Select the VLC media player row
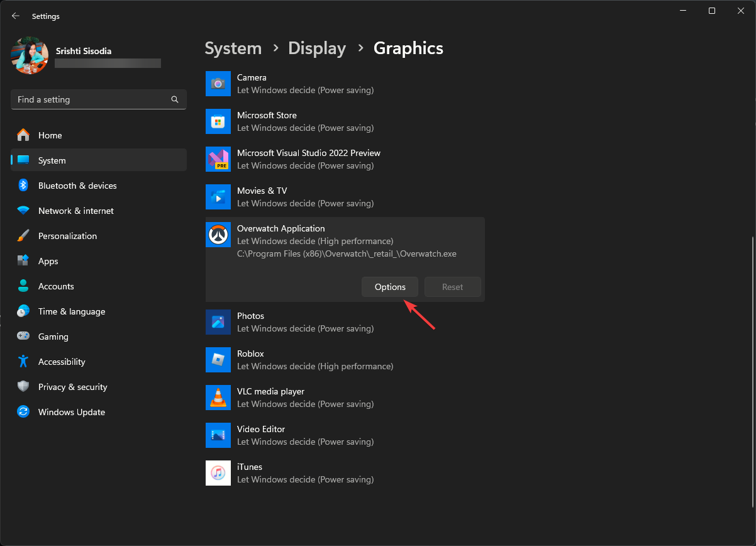 (x=345, y=398)
